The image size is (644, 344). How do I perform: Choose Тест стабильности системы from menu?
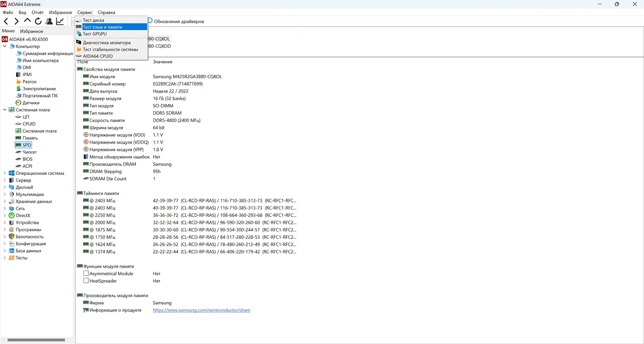pyautogui.click(x=110, y=49)
